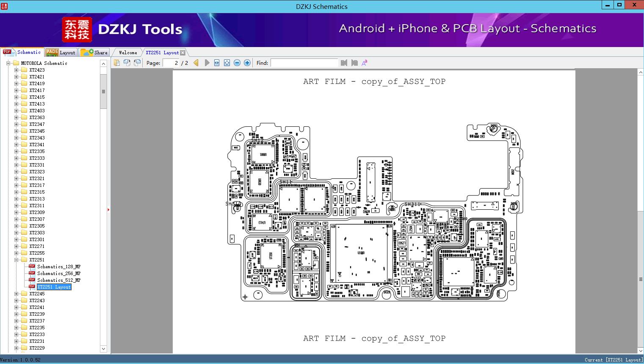
Task: Expand the XT2421 folder
Action: 16,77
